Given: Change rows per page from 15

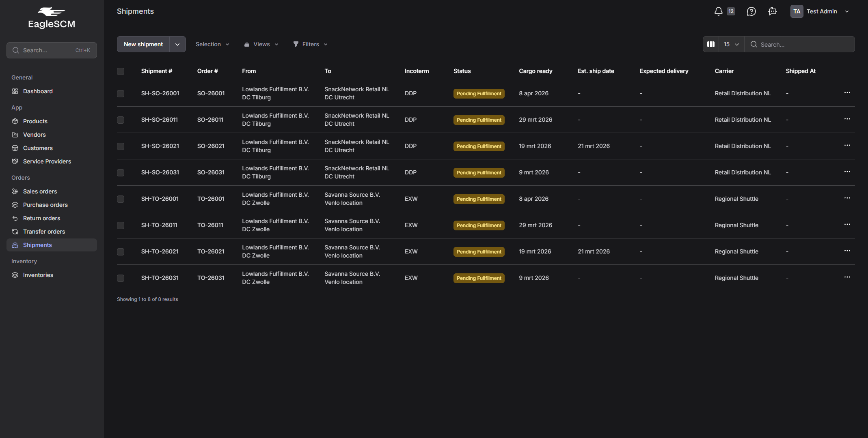Looking at the screenshot, I should coord(731,44).
